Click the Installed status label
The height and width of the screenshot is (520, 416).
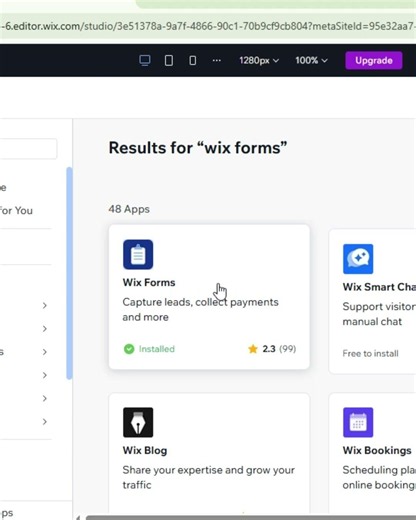157,349
